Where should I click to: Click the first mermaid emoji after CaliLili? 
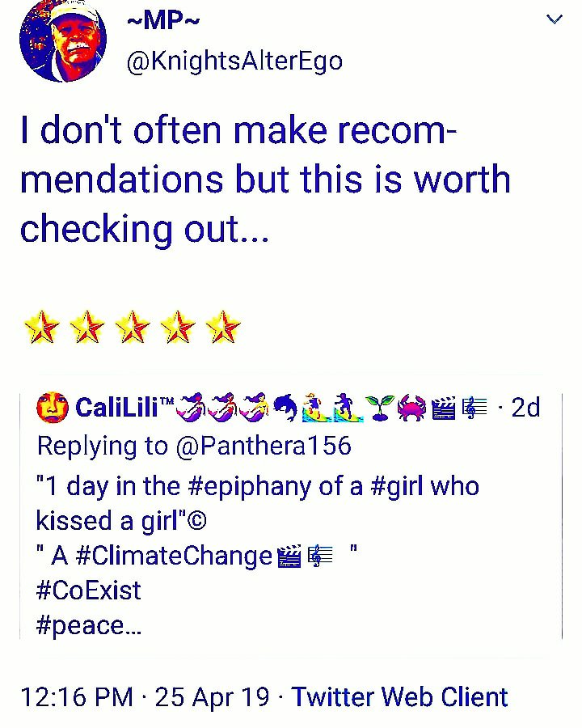192,407
